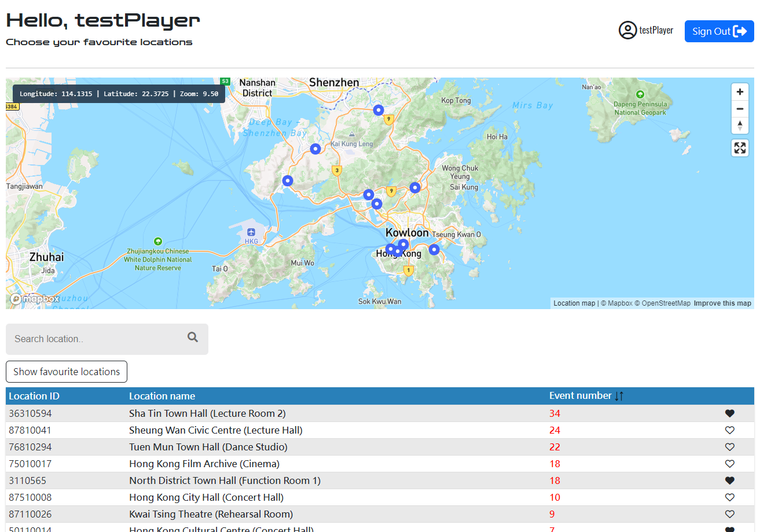
Task: Reset map bearing with compass button
Action: [740, 125]
